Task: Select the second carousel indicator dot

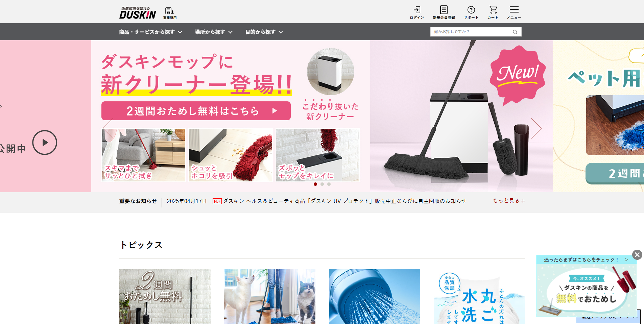Action: point(322,184)
